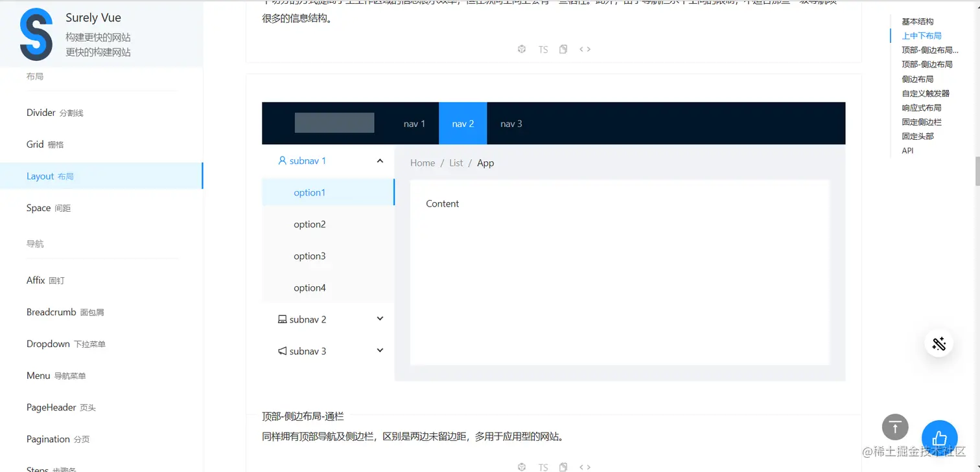Open the Menu 导航菜单 page
Screen dimensions: 980x472
(x=57, y=376)
